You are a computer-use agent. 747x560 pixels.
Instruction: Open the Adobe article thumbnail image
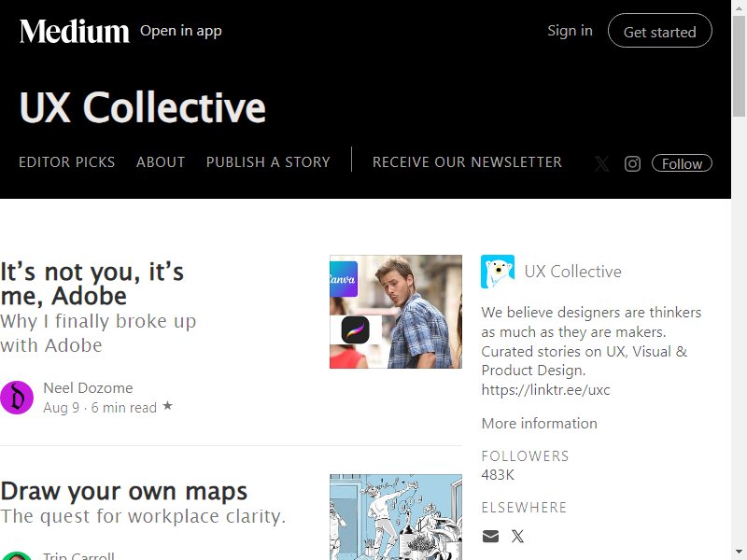395,312
